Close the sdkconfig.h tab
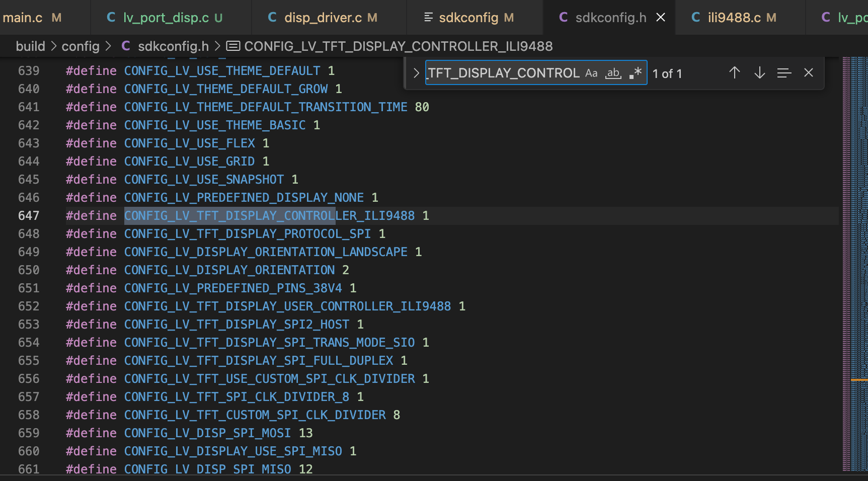868x481 pixels. (x=661, y=18)
